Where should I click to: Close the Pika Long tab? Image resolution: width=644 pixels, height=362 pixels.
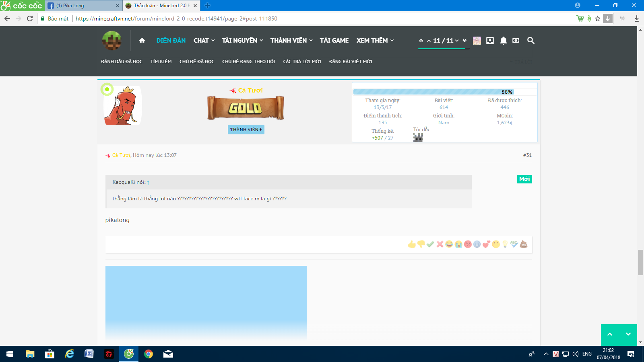pyautogui.click(x=118, y=6)
